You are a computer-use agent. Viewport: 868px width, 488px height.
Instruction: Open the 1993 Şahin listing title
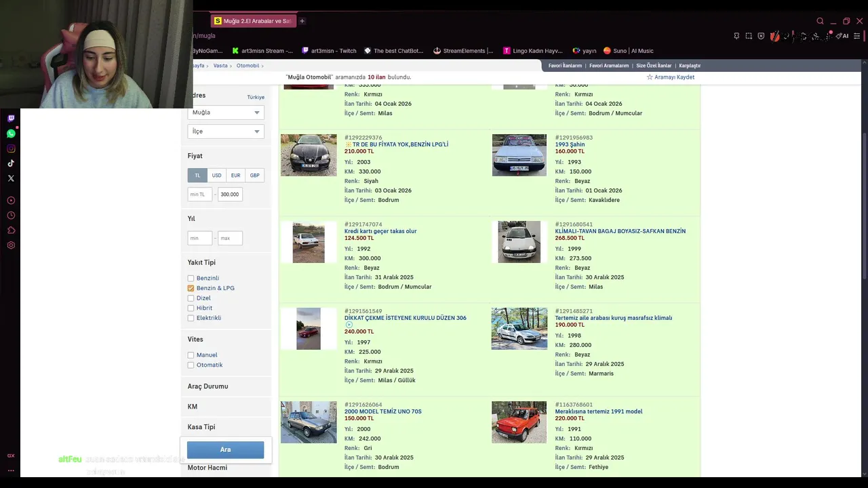coord(570,144)
